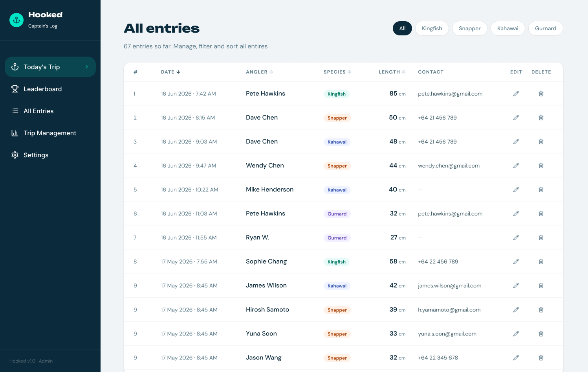The image size is (588, 372).
Task: Edit Pete Hawkins' 11:08 AM Gurnard entry
Action: (516, 214)
